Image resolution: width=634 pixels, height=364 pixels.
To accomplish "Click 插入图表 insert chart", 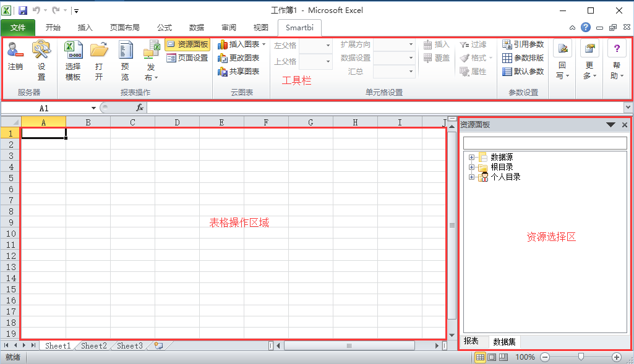I will click(241, 44).
